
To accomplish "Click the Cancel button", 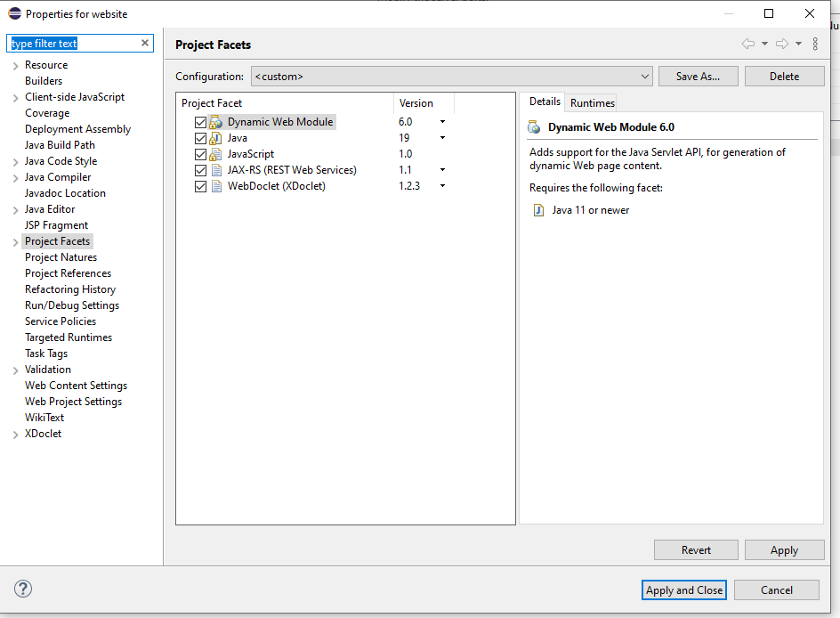I will 776,590.
